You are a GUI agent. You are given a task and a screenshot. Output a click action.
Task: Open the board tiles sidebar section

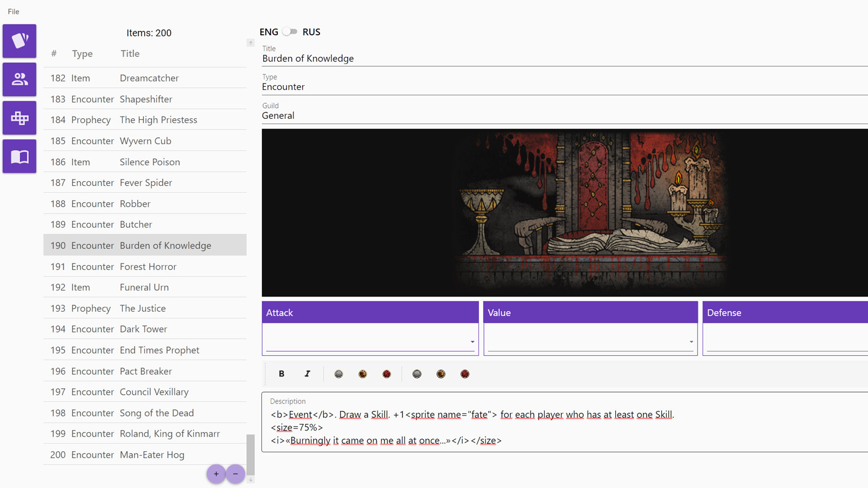pyautogui.click(x=20, y=118)
